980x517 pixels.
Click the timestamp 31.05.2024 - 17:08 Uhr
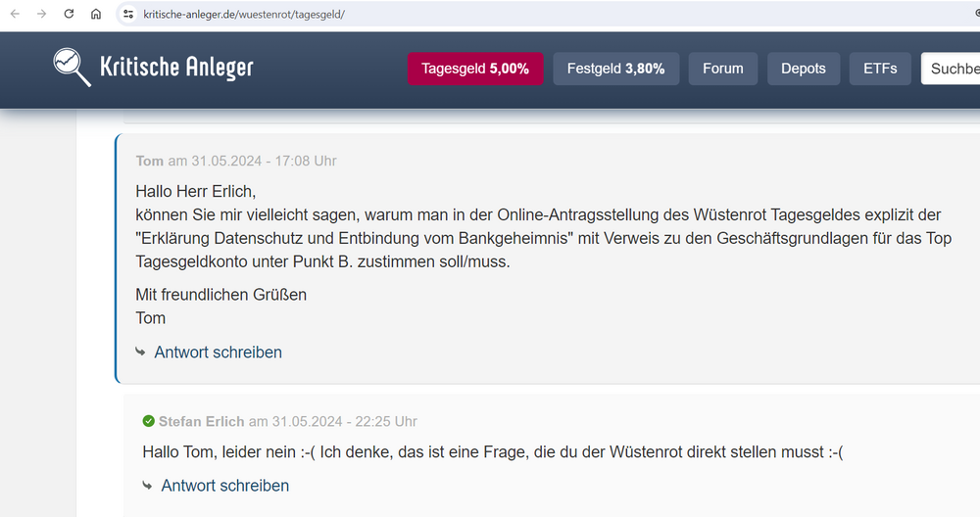coord(264,162)
